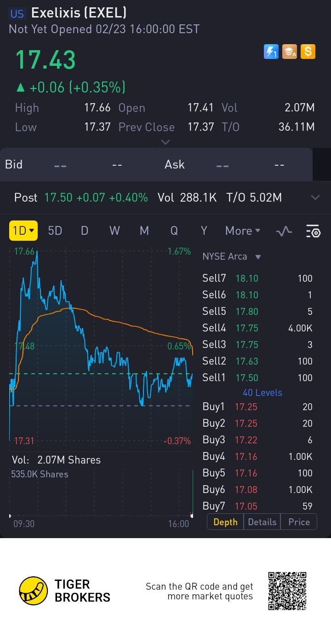Tap the Tiger Brokers logo
This screenshot has height=644, width=331.
coord(65,591)
